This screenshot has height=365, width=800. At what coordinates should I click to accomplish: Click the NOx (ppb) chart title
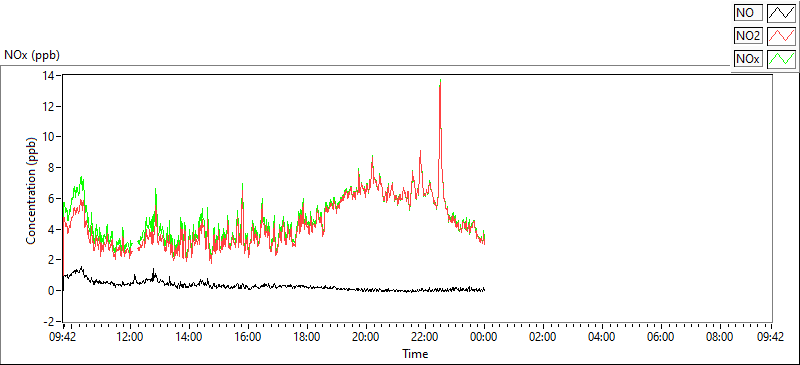pyautogui.click(x=32, y=55)
